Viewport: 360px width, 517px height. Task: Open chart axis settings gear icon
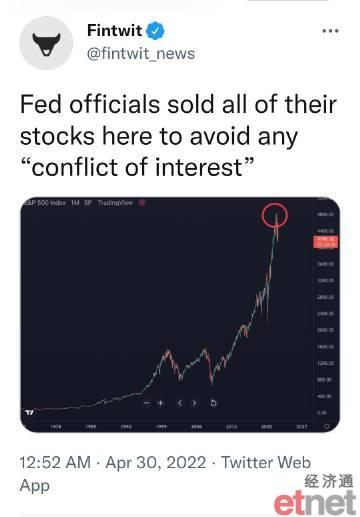(x=327, y=426)
